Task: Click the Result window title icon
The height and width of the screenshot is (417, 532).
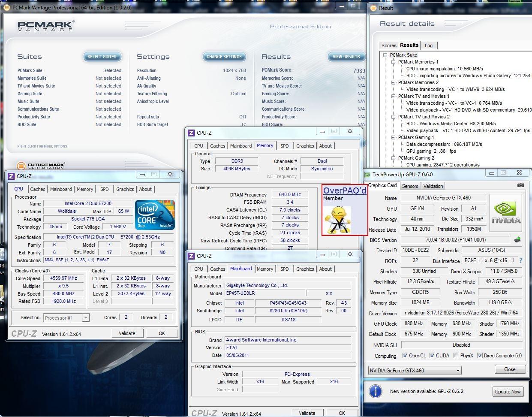Action: coord(373,8)
